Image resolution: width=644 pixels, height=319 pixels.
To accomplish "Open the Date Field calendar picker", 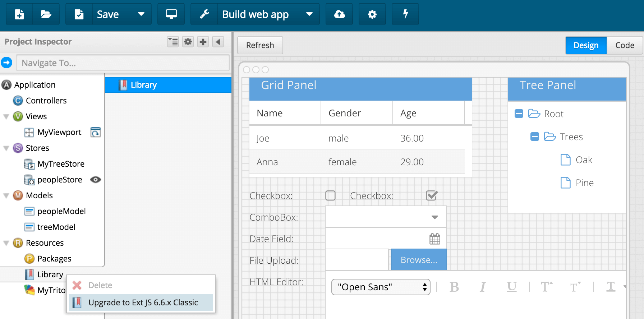I will (435, 239).
